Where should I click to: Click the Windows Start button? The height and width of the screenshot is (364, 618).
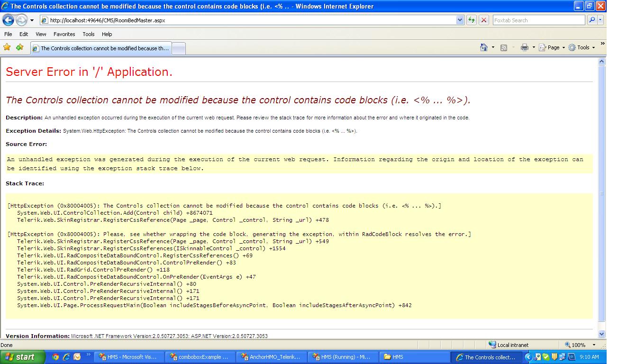coord(22,357)
